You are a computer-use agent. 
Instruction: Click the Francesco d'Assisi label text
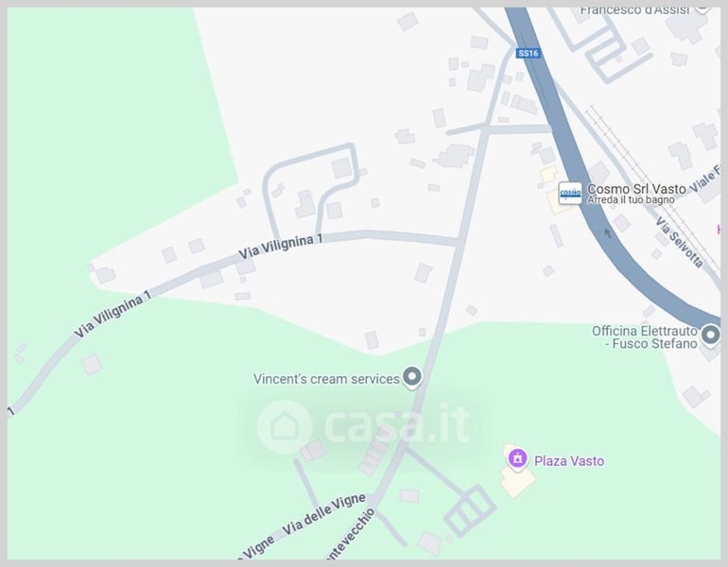coord(634,10)
